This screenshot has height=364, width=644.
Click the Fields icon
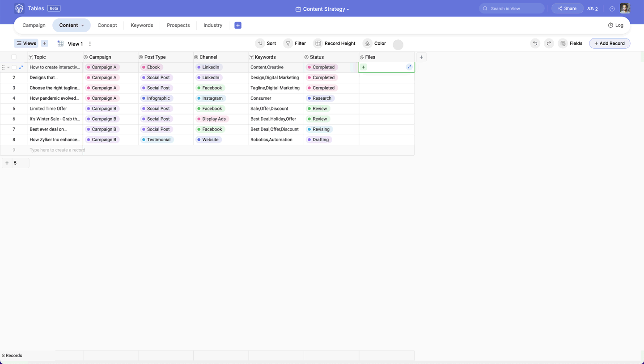[563, 43]
